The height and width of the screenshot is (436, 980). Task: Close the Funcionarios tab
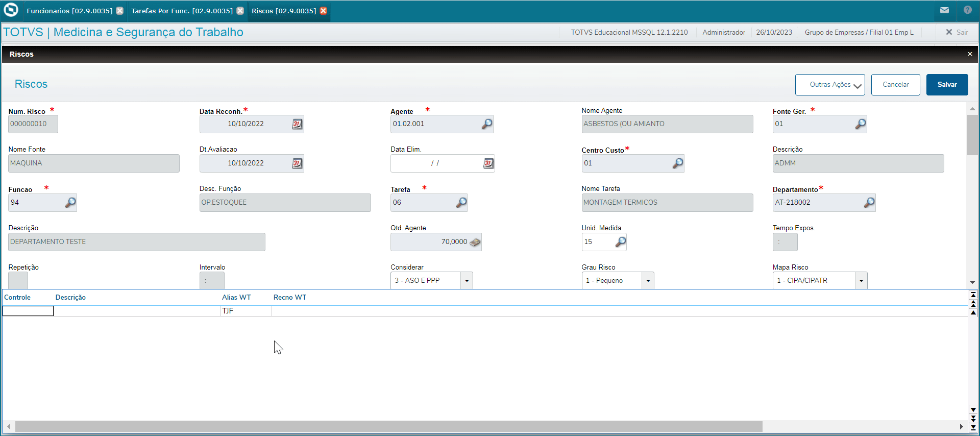[119, 11]
